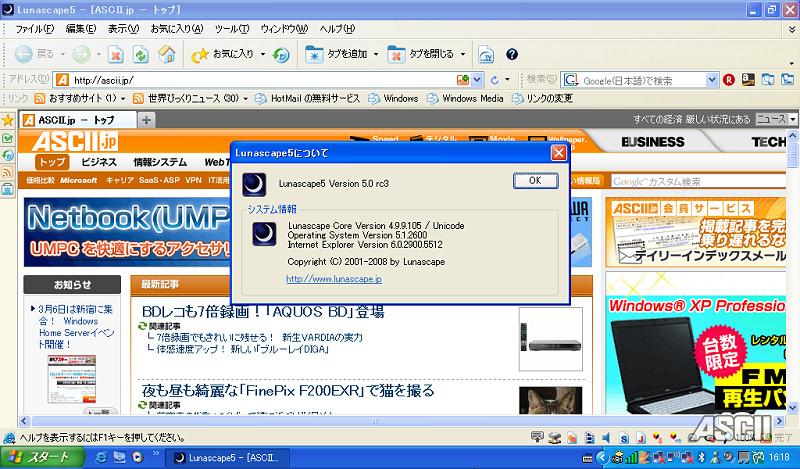
Task: Open 表示(V) menu
Action: coord(123,29)
